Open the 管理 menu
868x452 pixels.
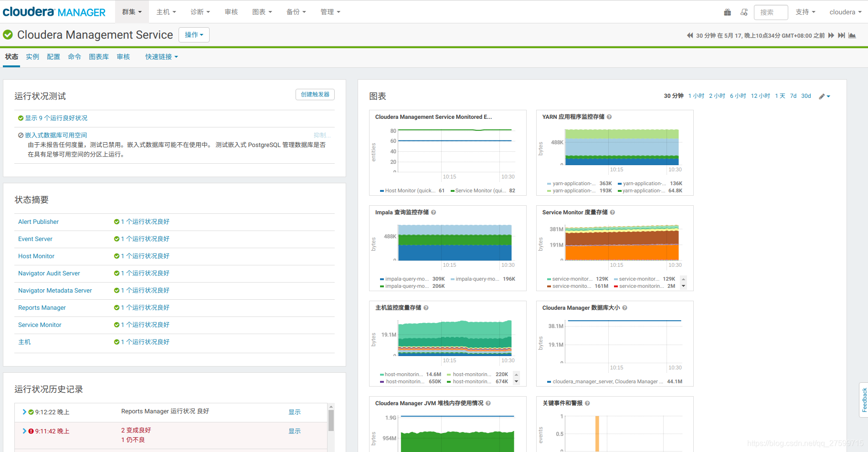(330, 12)
